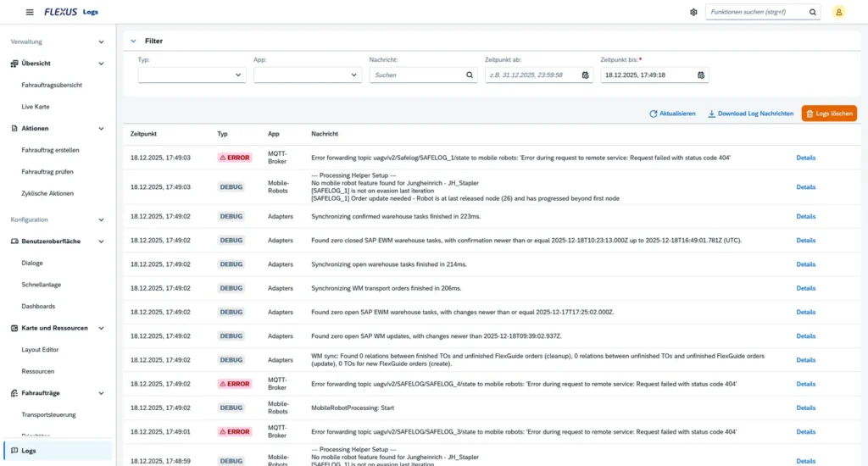Open Details for MobileRobotProcessing: Start row
This screenshot has height=466, width=868.
(805, 408)
